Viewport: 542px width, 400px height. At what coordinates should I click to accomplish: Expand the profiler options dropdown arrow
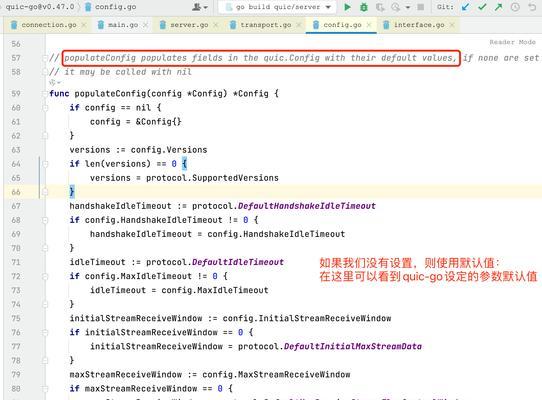coord(408,7)
